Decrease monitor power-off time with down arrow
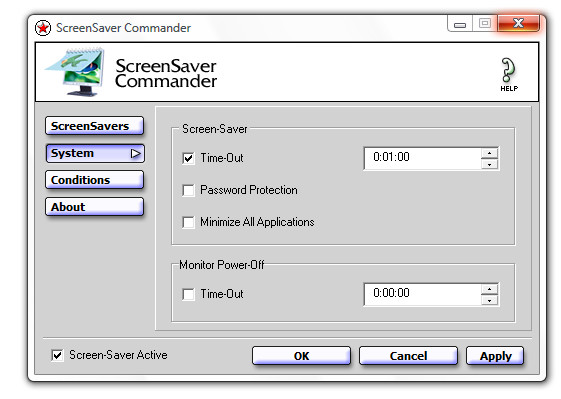Screen dimensions: 561x399 [x=489, y=301]
